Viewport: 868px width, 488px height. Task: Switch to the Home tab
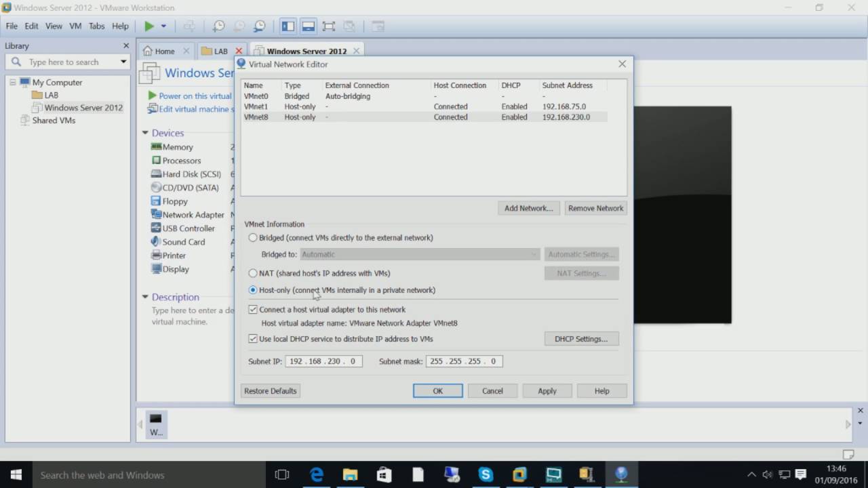pyautogui.click(x=165, y=51)
